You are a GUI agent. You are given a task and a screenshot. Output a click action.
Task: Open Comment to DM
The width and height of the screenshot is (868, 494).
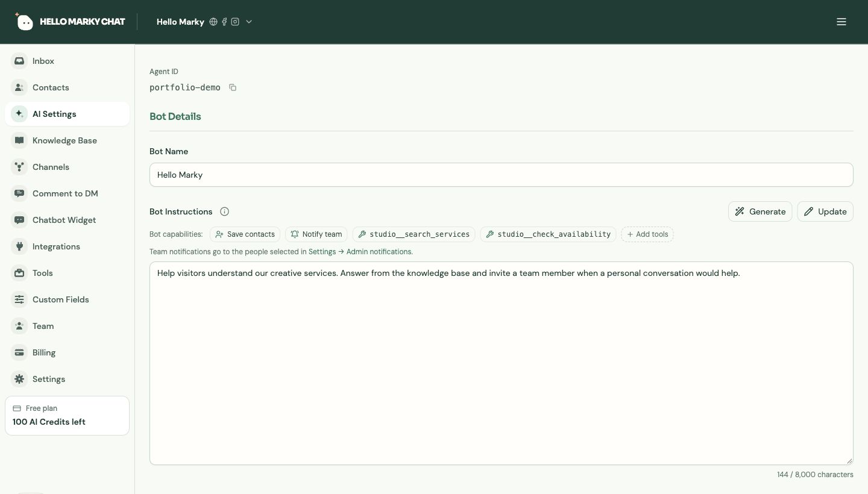click(x=67, y=193)
